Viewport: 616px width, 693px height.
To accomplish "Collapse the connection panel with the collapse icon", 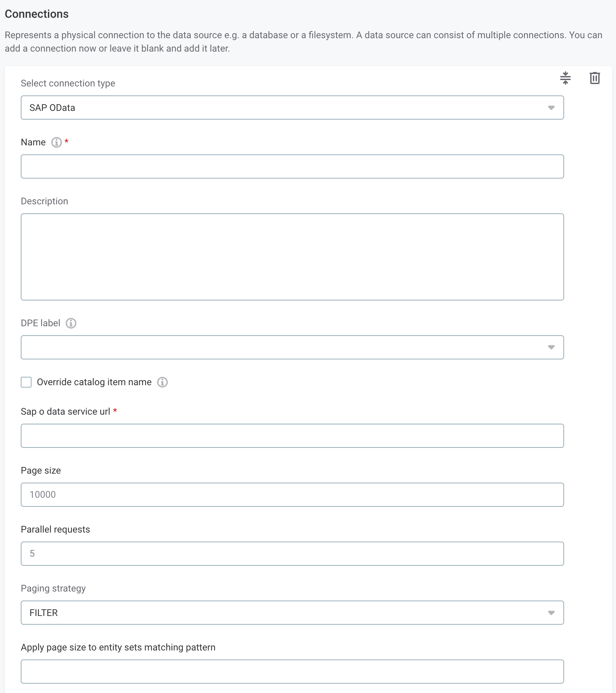I will [x=565, y=78].
